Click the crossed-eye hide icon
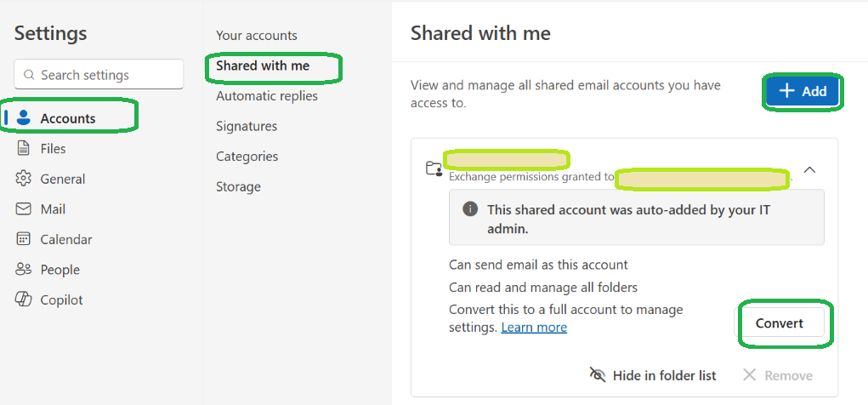The width and height of the screenshot is (868, 405). 598,375
